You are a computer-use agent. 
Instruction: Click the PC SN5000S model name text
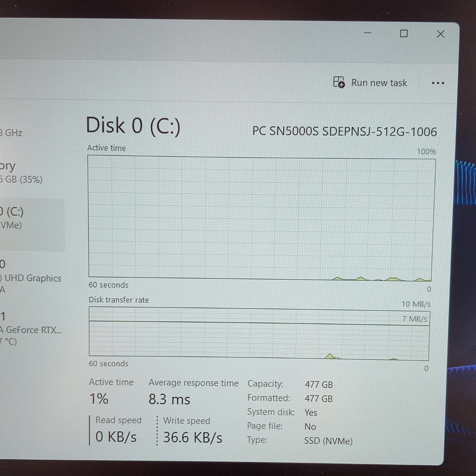tap(344, 131)
